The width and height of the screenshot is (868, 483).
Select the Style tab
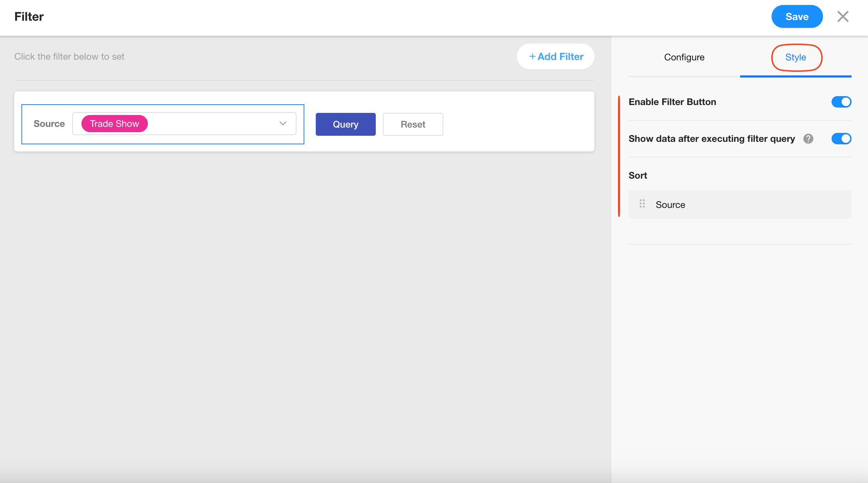click(795, 57)
